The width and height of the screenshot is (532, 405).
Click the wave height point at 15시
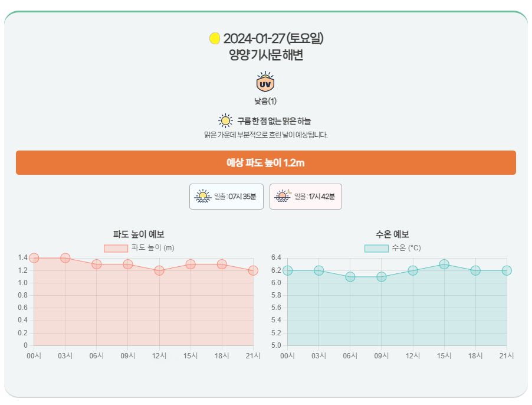click(191, 264)
